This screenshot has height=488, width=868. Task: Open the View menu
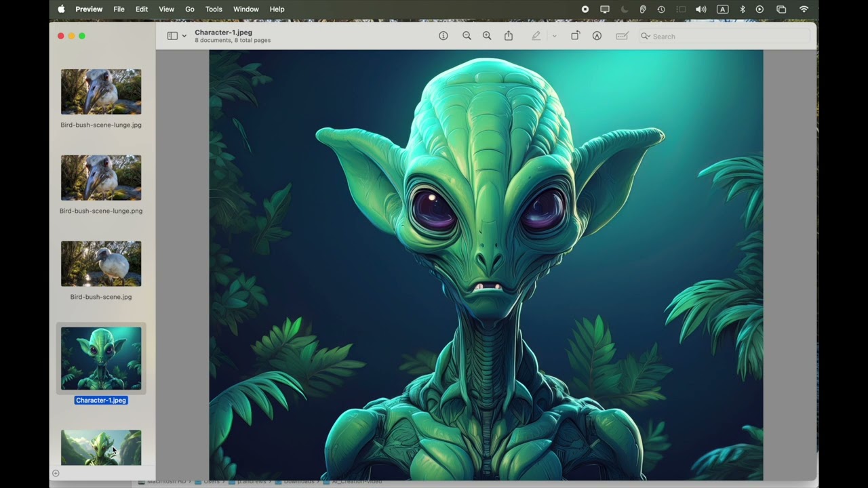pos(166,9)
